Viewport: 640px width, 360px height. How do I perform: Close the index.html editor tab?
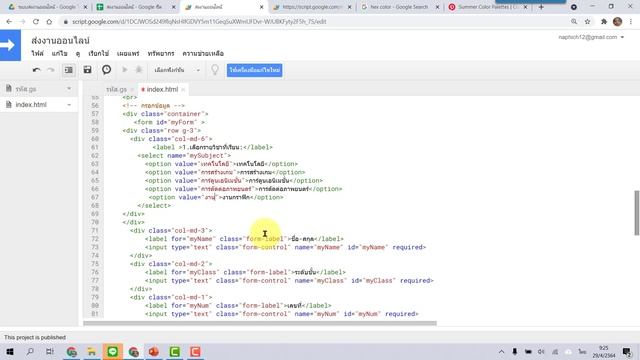coord(183,89)
